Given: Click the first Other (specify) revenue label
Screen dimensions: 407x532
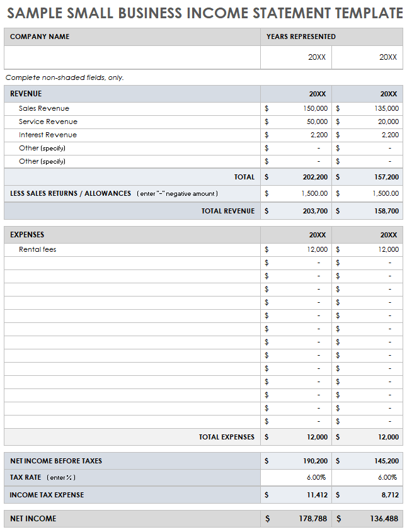Looking at the screenshot, I should [42, 148].
